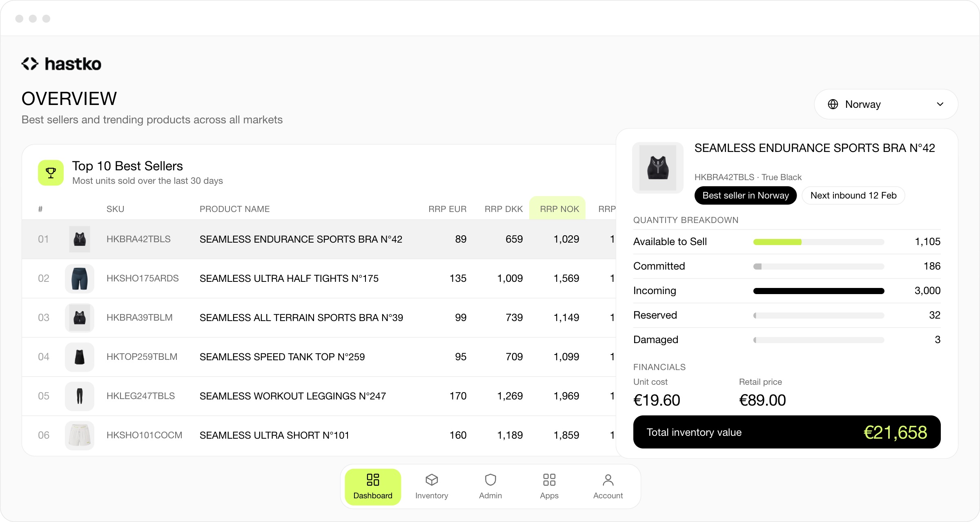Select SEAMLESS ULTRA HALF TIGHTS N°175 row
The width and height of the screenshot is (980, 522).
(x=318, y=279)
